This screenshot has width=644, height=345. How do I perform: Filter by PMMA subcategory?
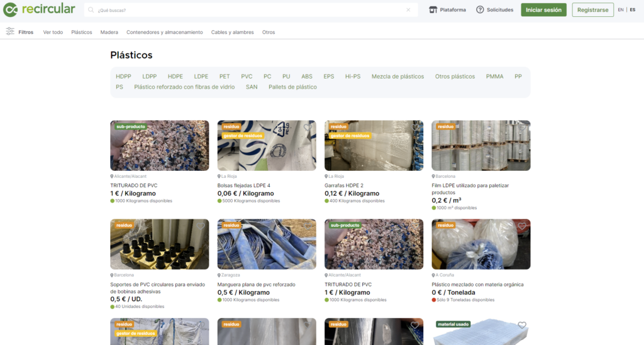click(x=494, y=76)
